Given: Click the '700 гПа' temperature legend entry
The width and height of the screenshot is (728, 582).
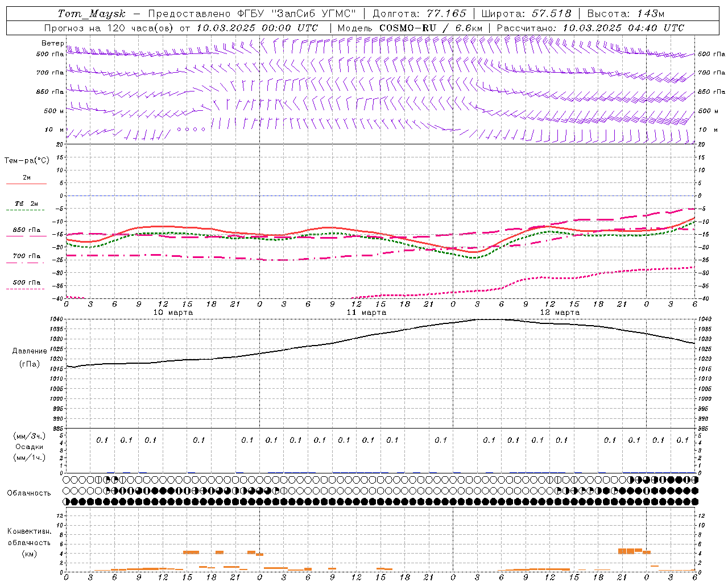Looking at the screenshot, I should [x=27, y=256].
